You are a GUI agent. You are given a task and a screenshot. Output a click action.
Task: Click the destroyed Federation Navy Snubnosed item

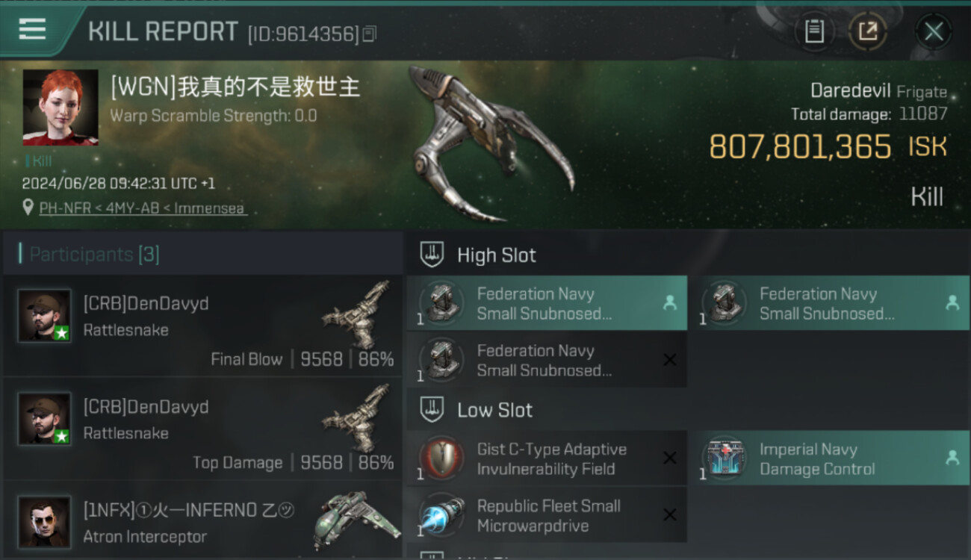tap(547, 360)
